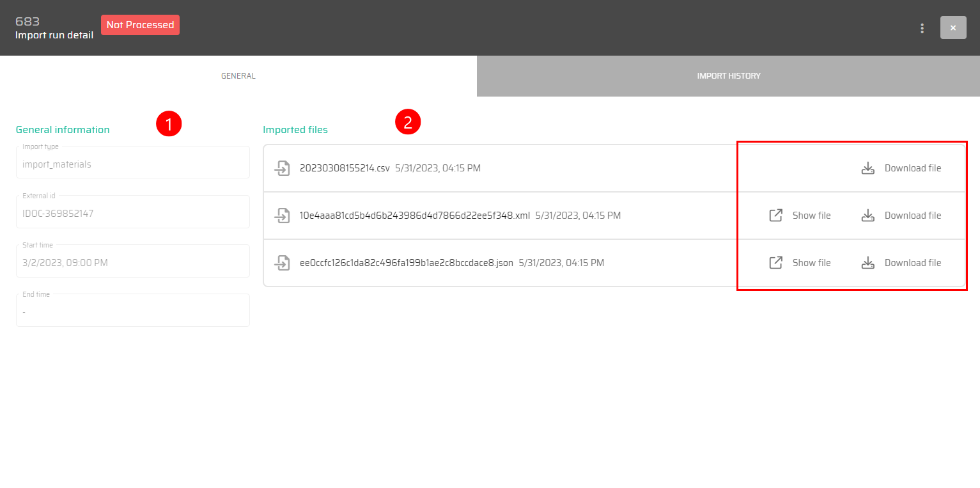Click the download icon for the JSON file

[x=867, y=263]
